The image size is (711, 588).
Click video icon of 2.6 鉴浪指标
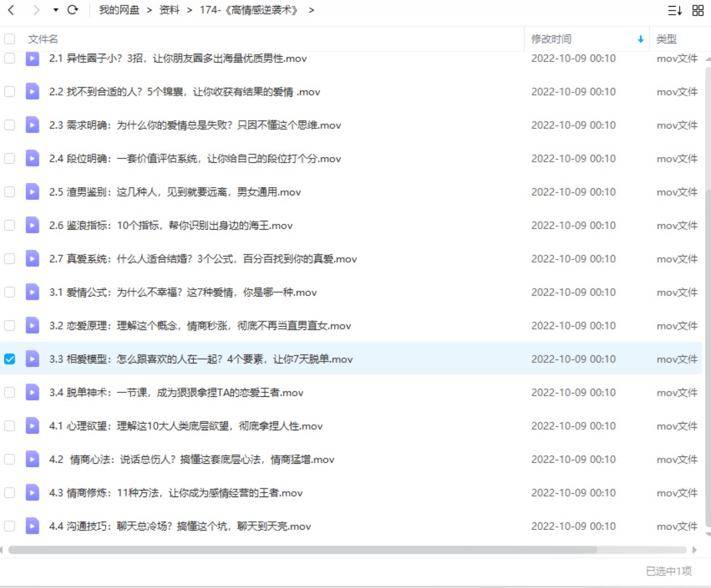[x=32, y=225]
